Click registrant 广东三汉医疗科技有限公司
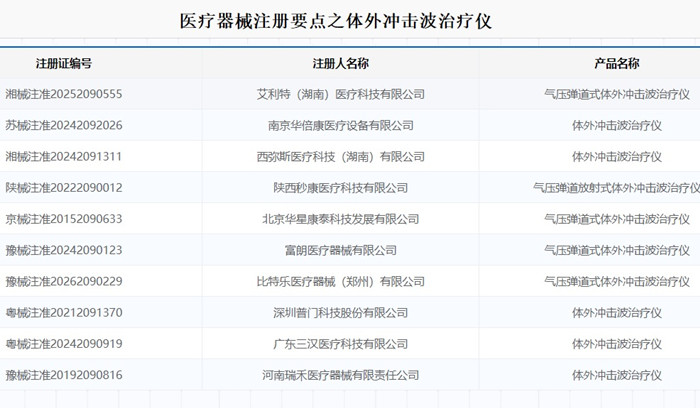 coord(341,344)
